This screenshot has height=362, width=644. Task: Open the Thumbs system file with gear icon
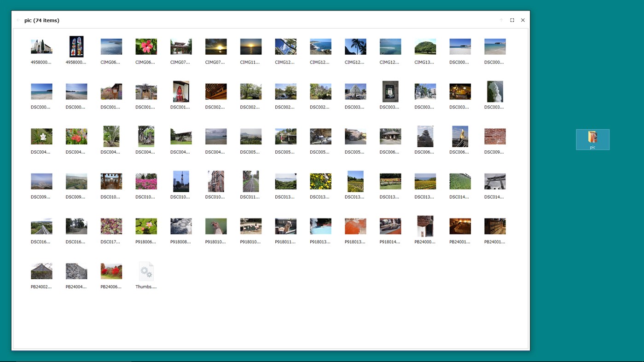[146, 271]
